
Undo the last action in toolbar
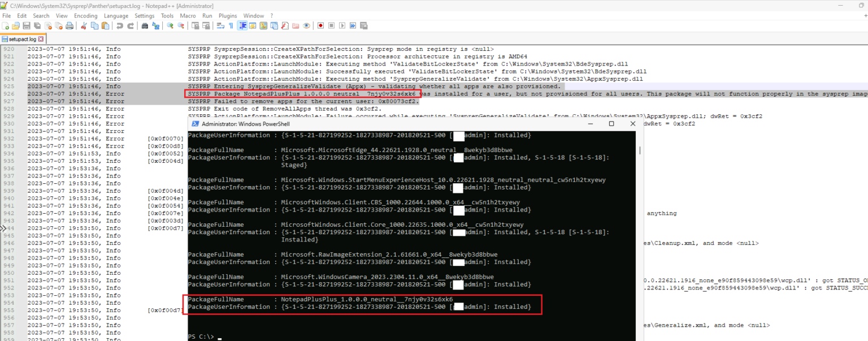pos(119,25)
